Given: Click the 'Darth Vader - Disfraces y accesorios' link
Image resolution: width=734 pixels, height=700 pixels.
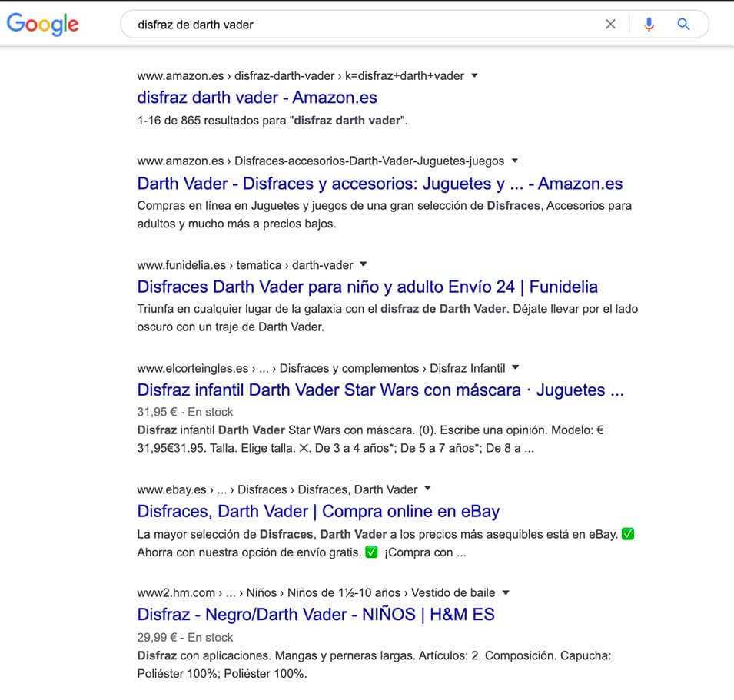Looking at the screenshot, I should [x=380, y=184].
